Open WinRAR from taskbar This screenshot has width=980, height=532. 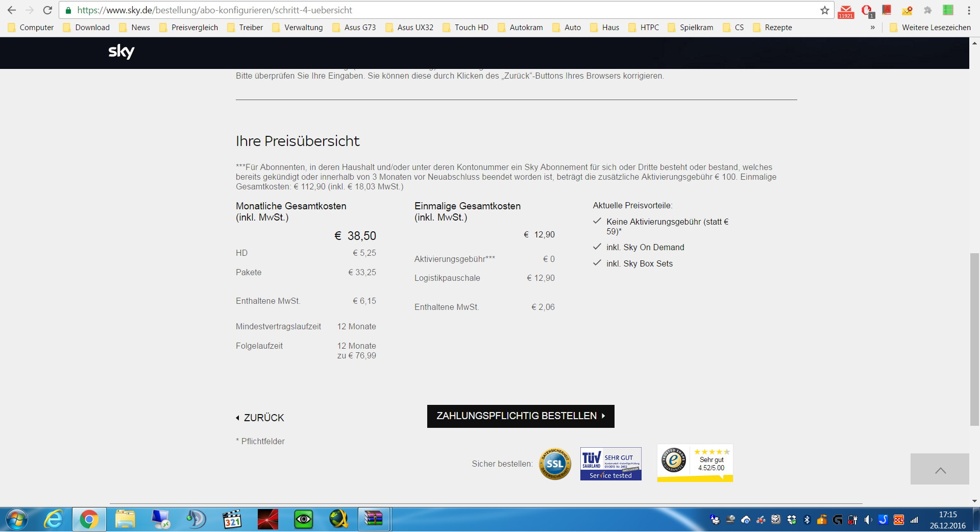pyautogui.click(x=374, y=520)
